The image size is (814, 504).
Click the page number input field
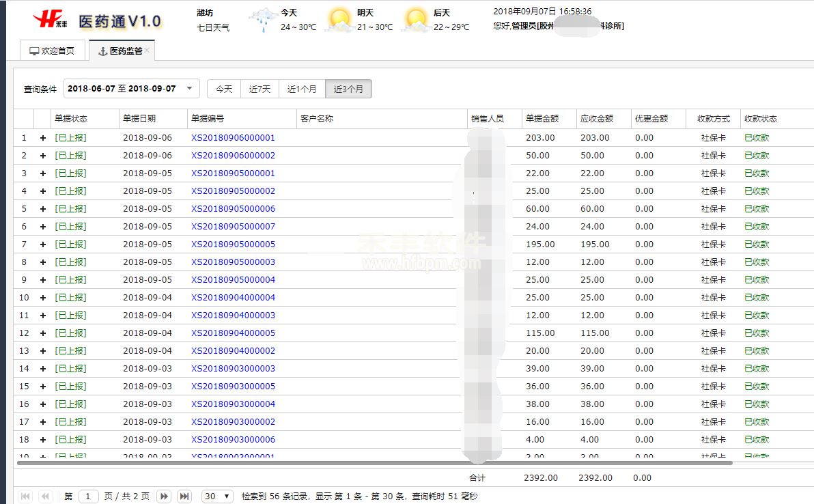tap(89, 496)
